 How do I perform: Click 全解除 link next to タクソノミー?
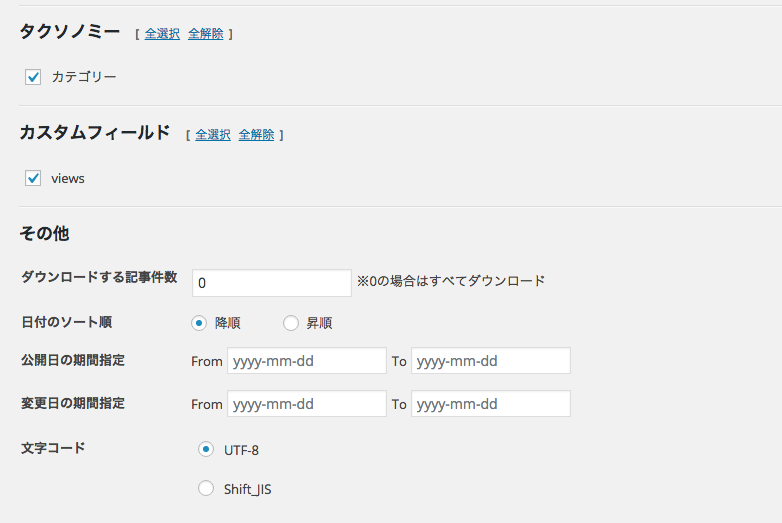coord(205,34)
